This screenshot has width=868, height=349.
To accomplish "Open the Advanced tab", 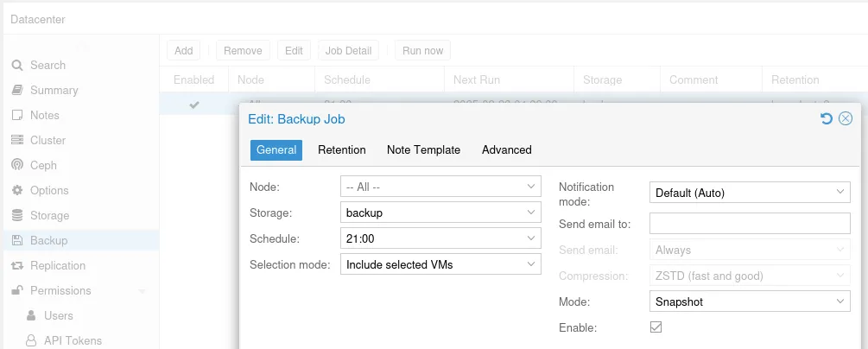I will pyautogui.click(x=506, y=150).
